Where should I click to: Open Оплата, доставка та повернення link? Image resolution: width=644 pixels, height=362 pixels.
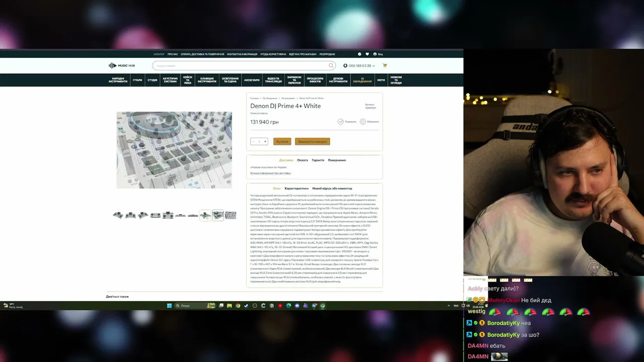[202, 54]
